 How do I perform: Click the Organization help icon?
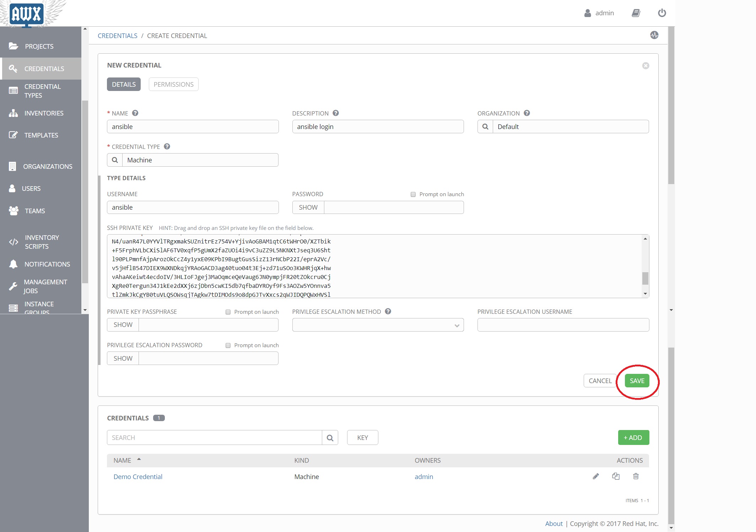[527, 113]
